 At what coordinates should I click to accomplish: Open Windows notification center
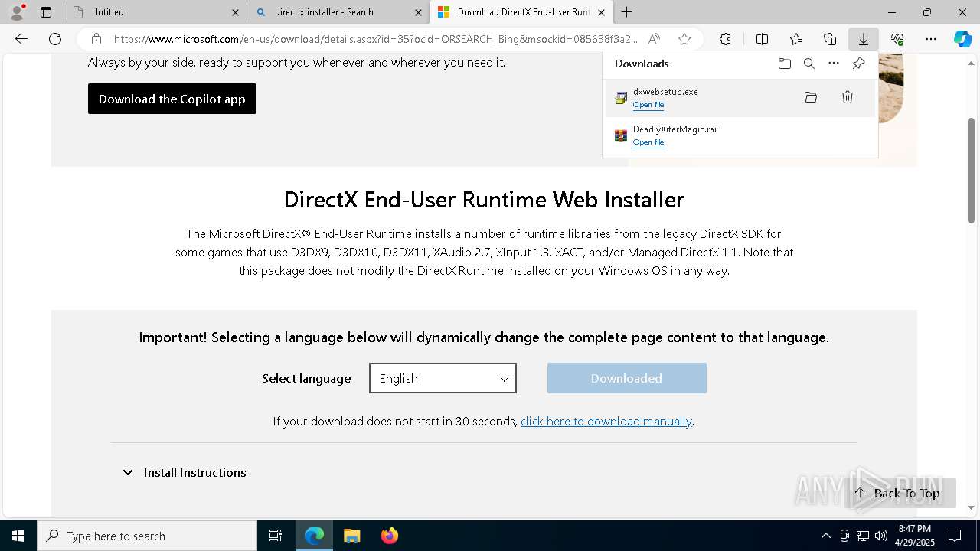click(x=955, y=536)
